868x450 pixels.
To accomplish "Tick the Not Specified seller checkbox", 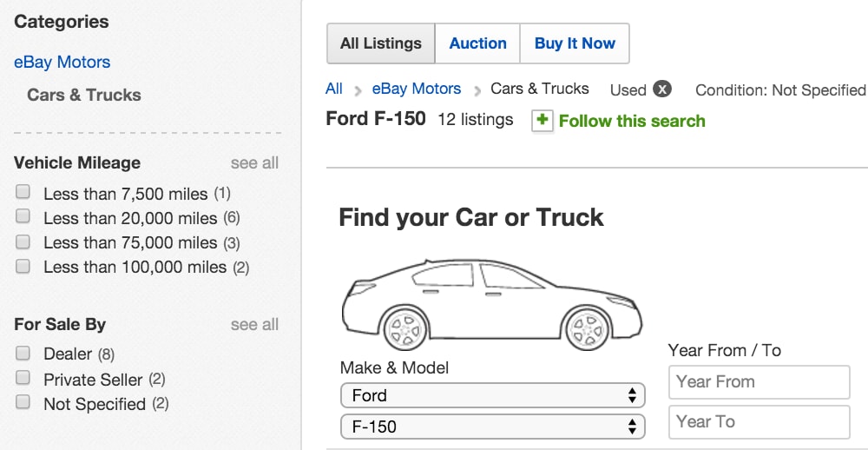I will [23, 402].
